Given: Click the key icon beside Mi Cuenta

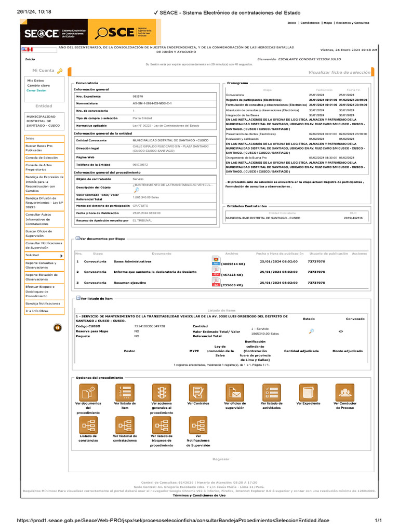Looking at the screenshot, I should tap(60, 71).
